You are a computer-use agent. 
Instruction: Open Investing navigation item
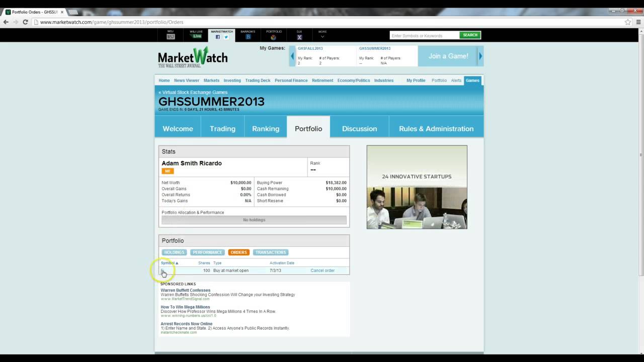tap(232, 80)
